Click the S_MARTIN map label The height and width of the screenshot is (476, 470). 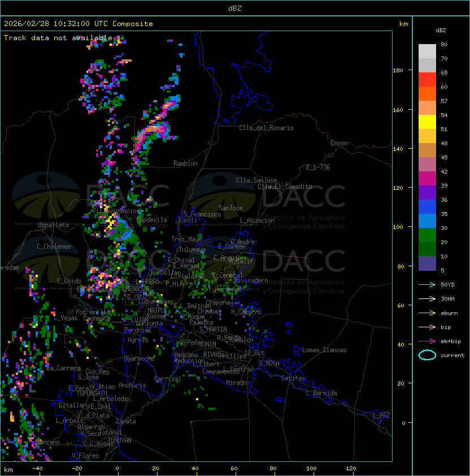(213, 330)
